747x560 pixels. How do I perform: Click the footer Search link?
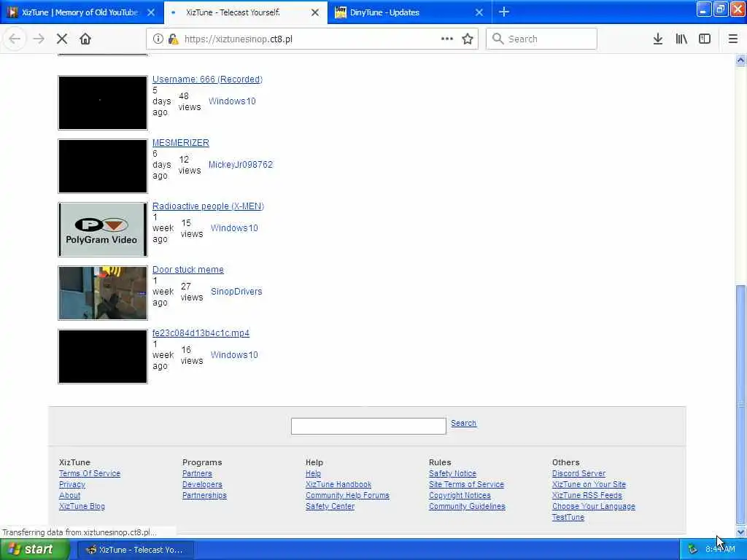(x=463, y=423)
